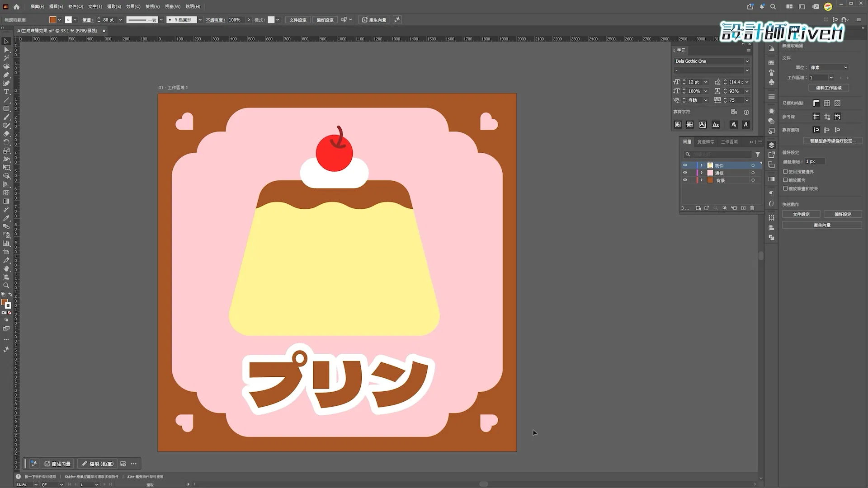Hide the 邊框 layer via eye icon
Image resolution: width=868 pixels, height=488 pixels.
pyautogui.click(x=685, y=173)
